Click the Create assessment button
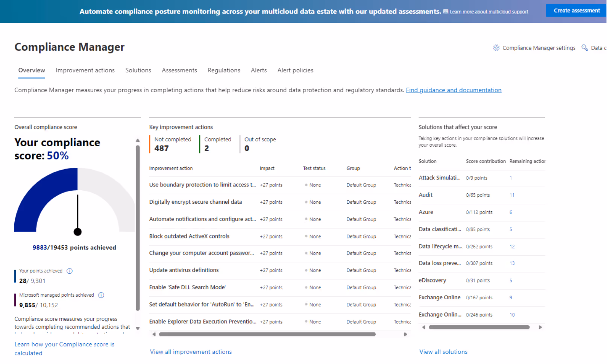Screen dimensions: 607x364 tap(576, 11)
